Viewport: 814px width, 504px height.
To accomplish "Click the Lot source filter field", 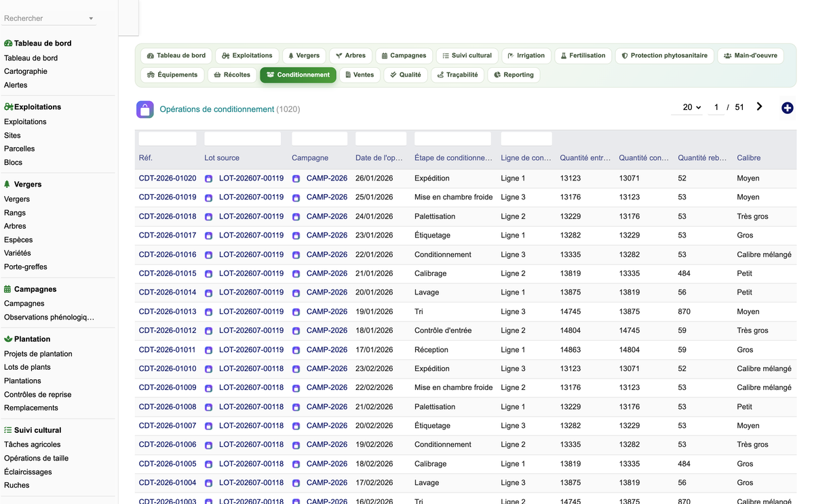I will click(243, 138).
